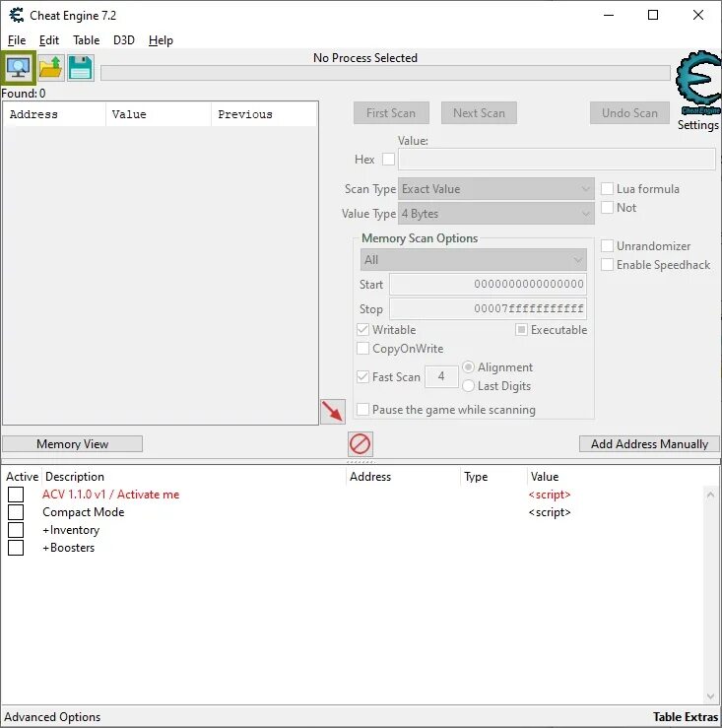Toggle the Writable checkbox

(x=362, y=330)
